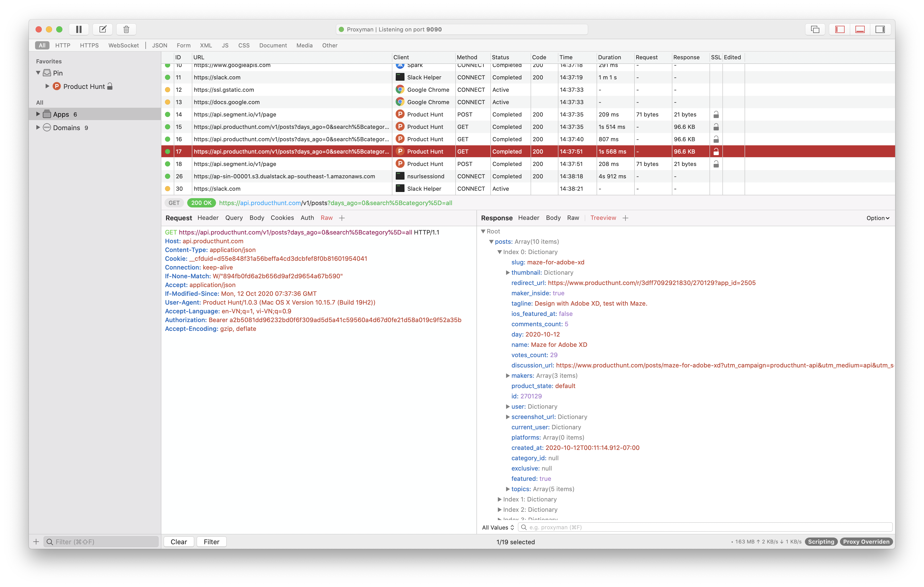This screenshot has height=587, width=924.
Task: Open the Option dropdown in Response pane
Action: pos(878,218)
